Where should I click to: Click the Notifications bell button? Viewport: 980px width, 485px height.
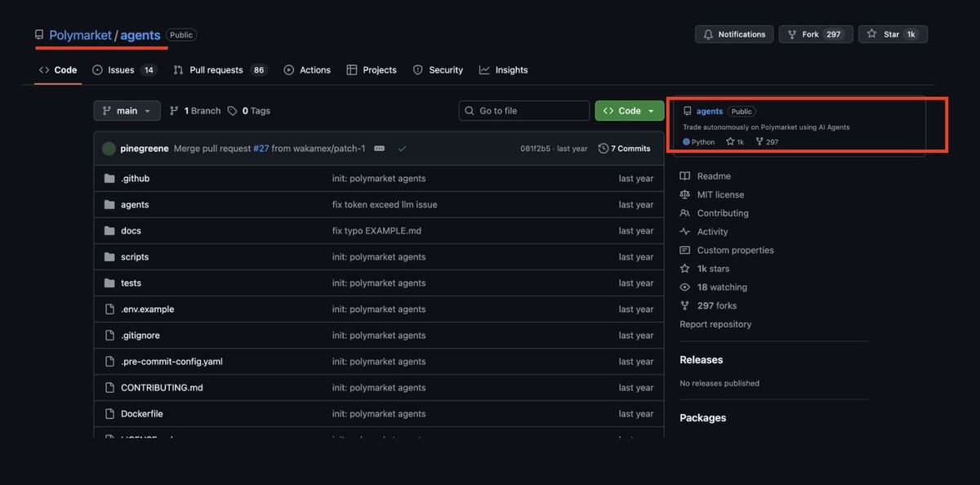[733, 34]
